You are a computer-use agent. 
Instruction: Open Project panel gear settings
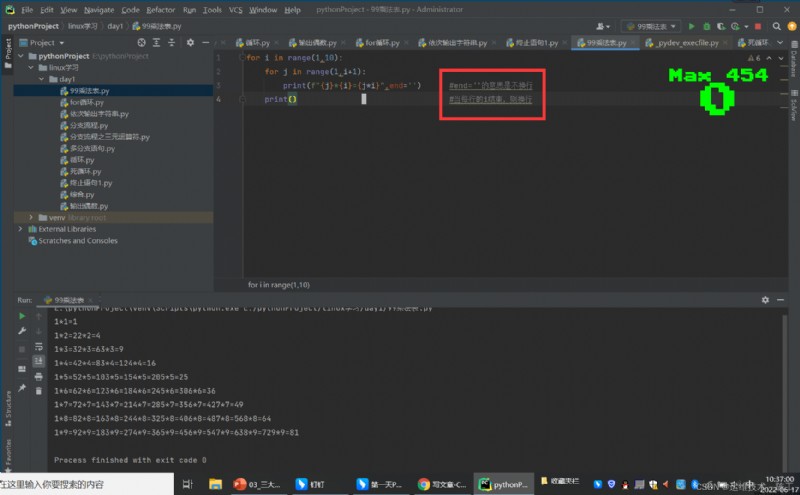[190, 42]
